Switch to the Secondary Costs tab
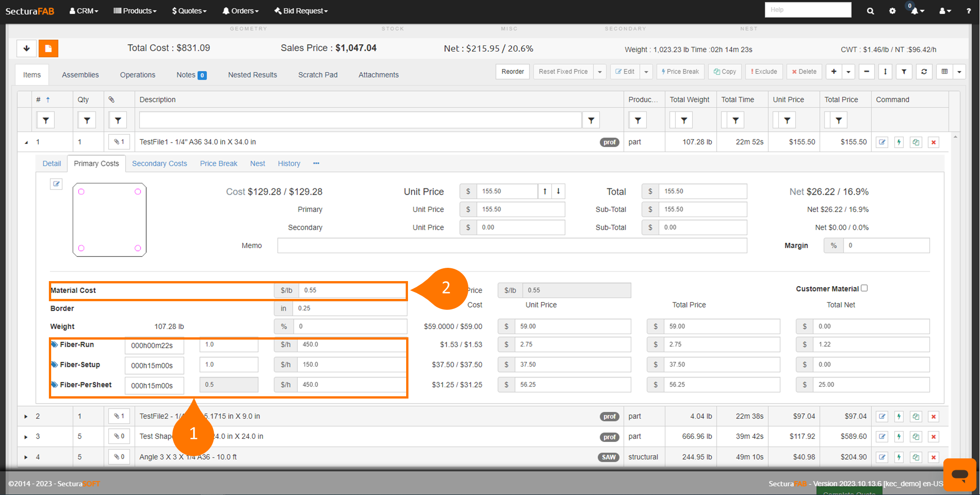Screen dimensions: 980x495 pos(159,164)
